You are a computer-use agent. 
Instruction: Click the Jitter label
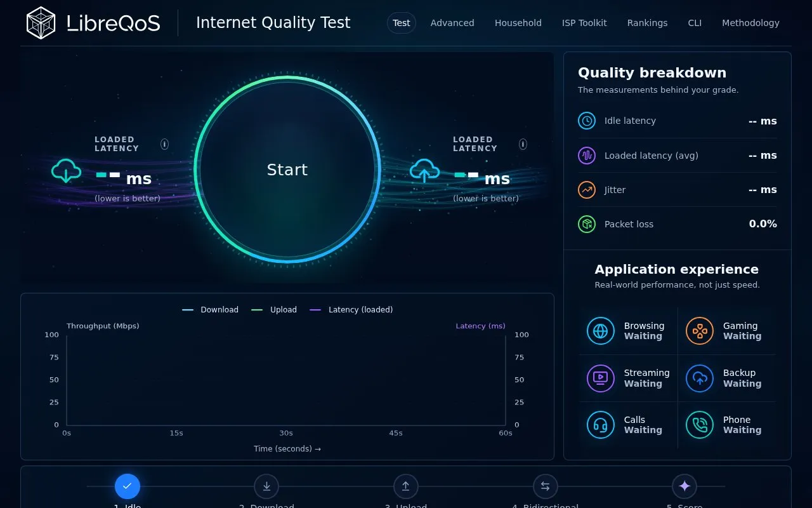[x=615, y=189]
